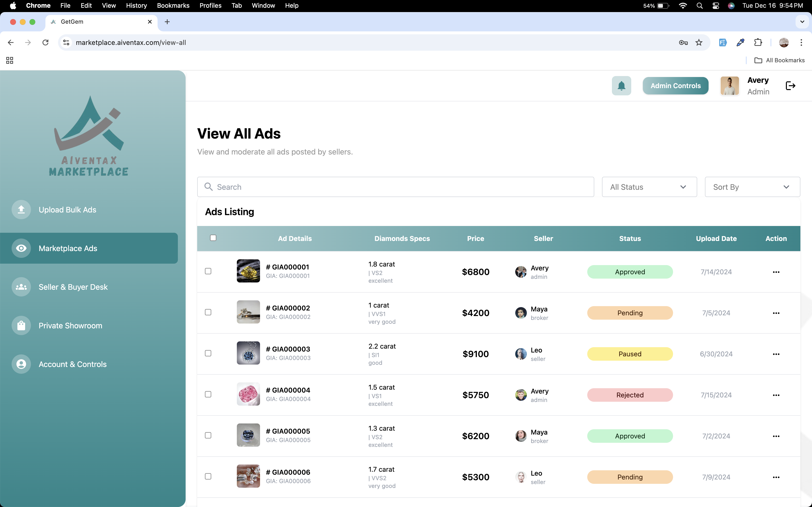This screenshot has height=507, width=812.
Task: Open the browser tab search chevron
Action: point(802,21)
